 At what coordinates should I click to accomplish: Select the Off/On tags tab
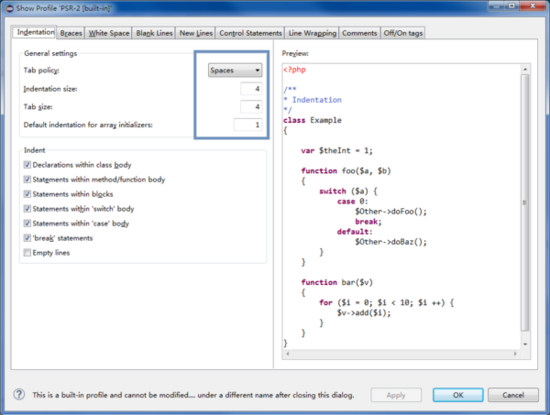coord(403,33)
